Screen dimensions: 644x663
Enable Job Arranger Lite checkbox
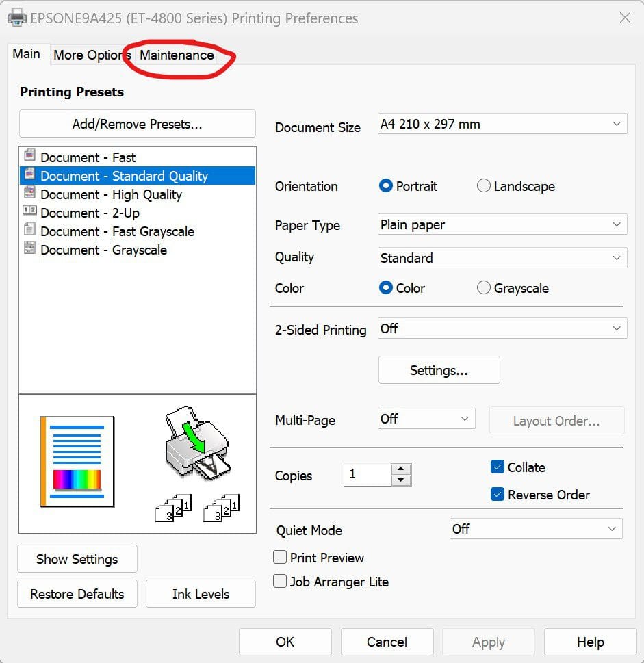280,581
